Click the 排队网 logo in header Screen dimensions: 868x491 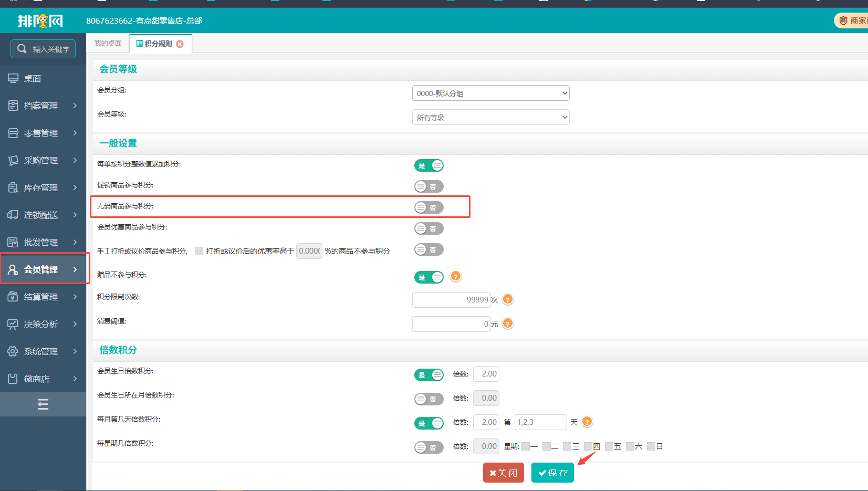(40, 21)
